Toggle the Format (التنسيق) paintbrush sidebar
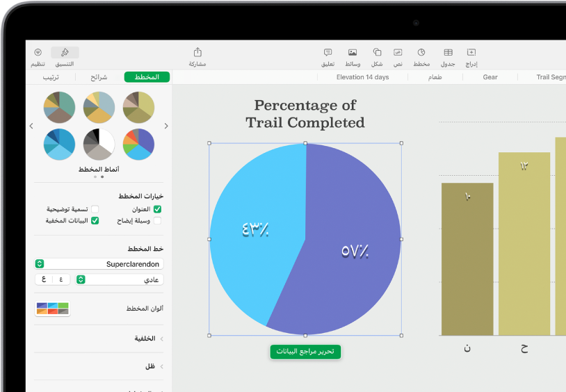 (65, 56)
